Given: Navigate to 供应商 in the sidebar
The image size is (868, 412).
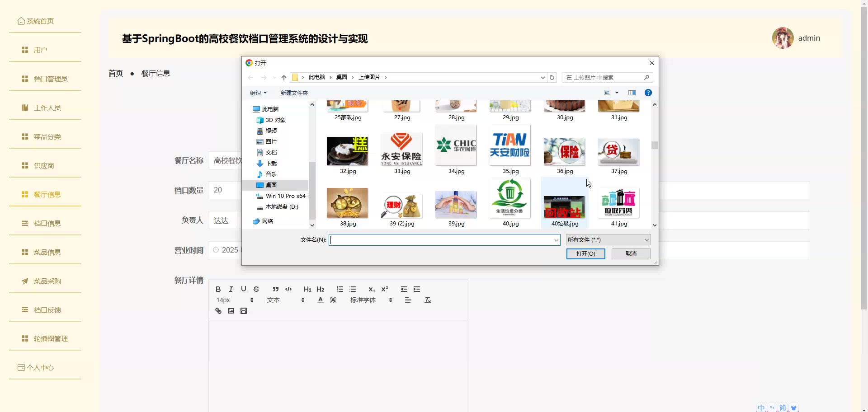Looking at the screenshot, I should (x=45, y=165).
